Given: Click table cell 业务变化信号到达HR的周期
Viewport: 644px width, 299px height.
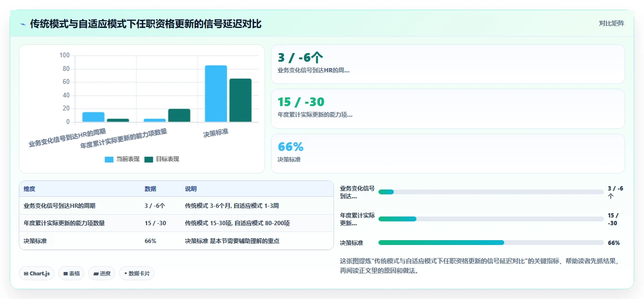Looking at the screenshot, I should click(x=59, y=206).
